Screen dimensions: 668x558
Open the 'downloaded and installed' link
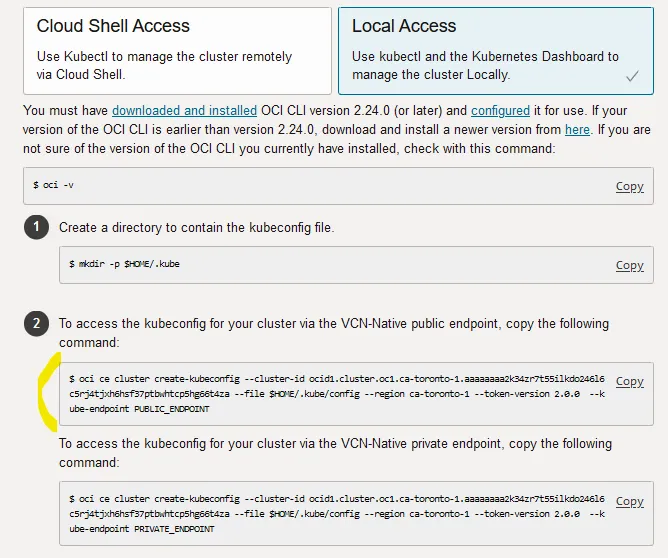[185, 110]
